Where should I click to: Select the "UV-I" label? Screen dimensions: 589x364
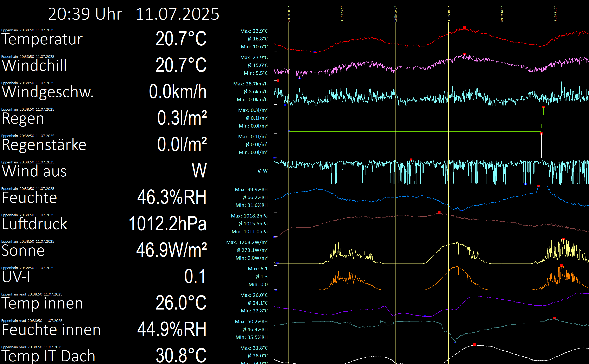click(16, 277)
